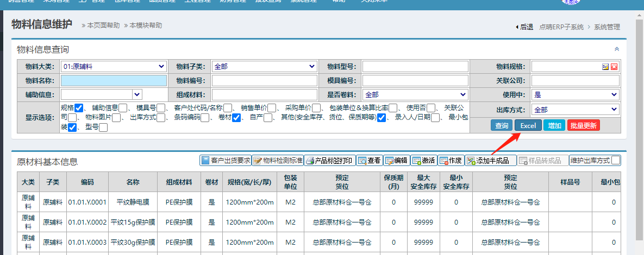Open the 出库方式 dropdown
The height and width of the screenshot is (255, 644).
coord(575,110)
